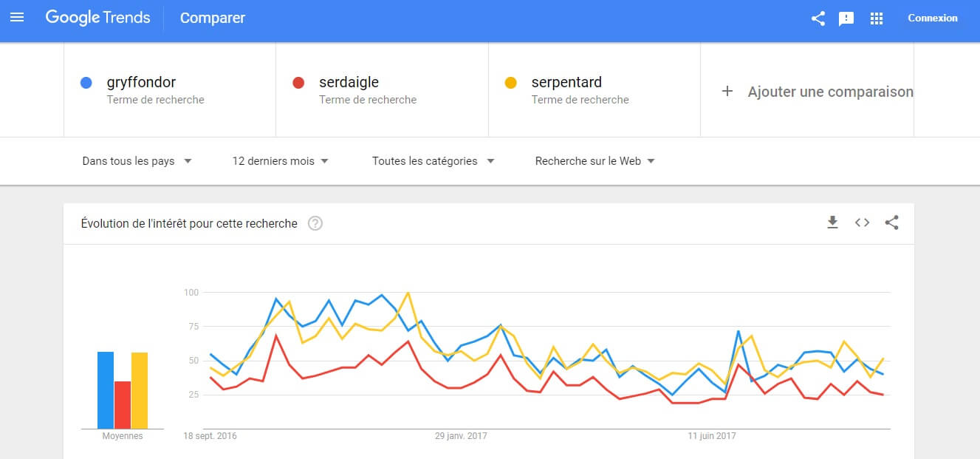Open 'Recherche sur le Web' dropdown
Image resolution: width=980 pixels, height=459 pixels.
pos(594,161)
